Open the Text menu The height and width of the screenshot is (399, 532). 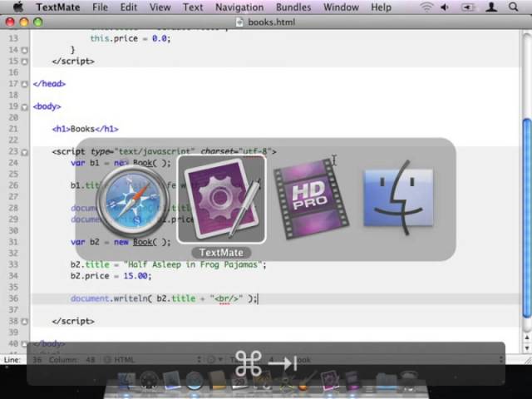(x=193, y=7)
